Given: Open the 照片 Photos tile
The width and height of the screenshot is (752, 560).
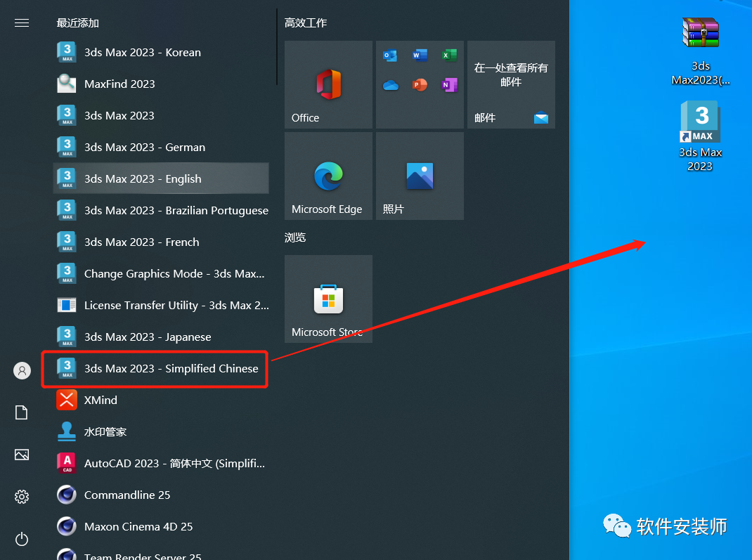Looking at the screenshot, I should click(x=420, y=176).
